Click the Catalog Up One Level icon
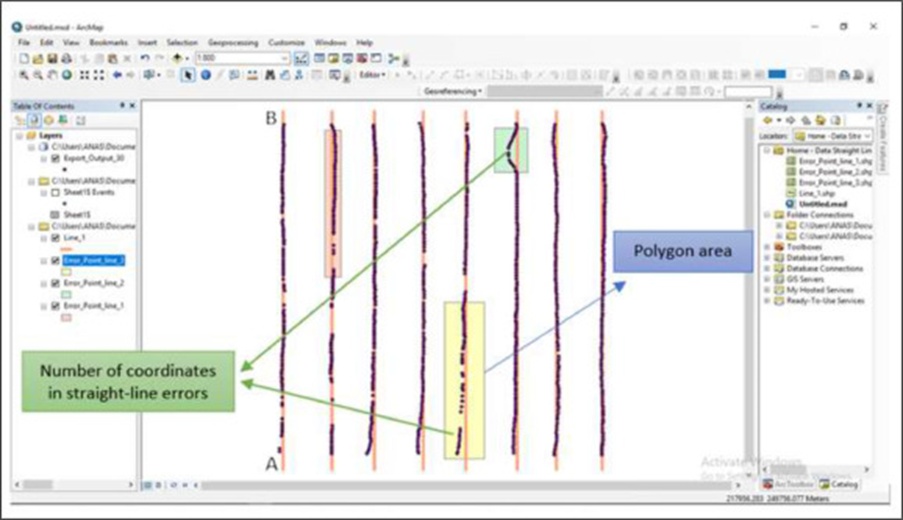This screenshot has height=520, width=903. coord(806,120)
